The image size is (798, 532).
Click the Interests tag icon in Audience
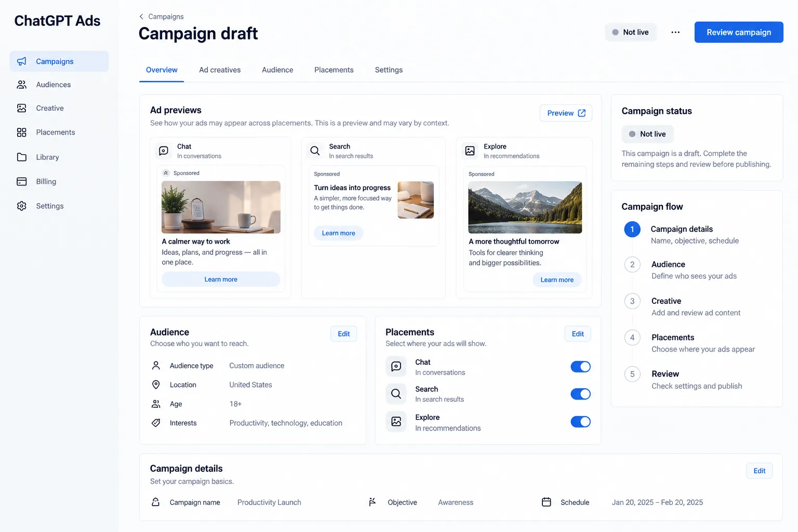pyautogui.click(x=156, y=423)
